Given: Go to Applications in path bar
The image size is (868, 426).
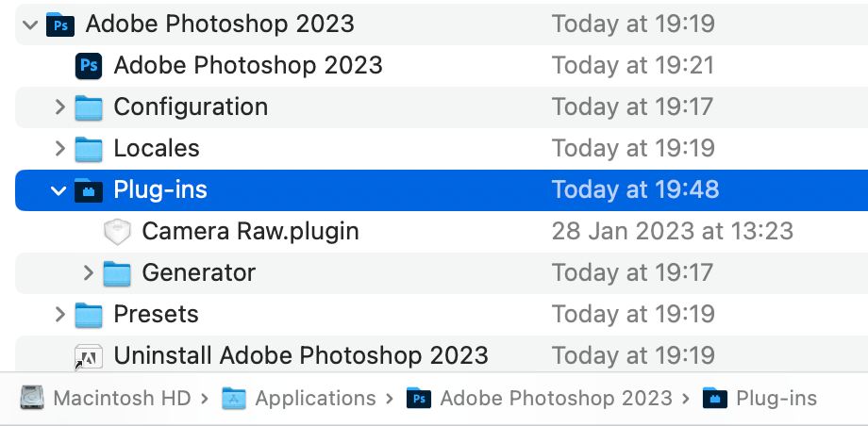Looking at the screenshot, I should click(x=314, y=399).
